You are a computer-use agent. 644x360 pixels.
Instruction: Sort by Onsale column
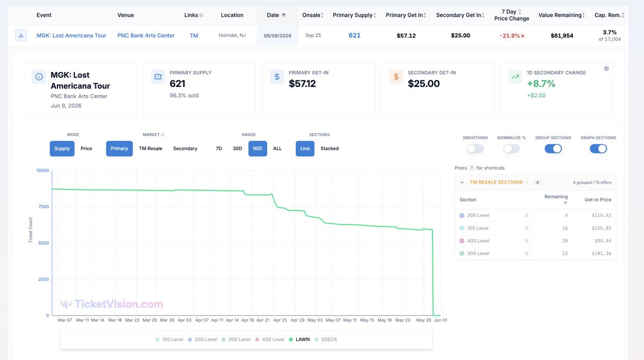tap(323, 15)
